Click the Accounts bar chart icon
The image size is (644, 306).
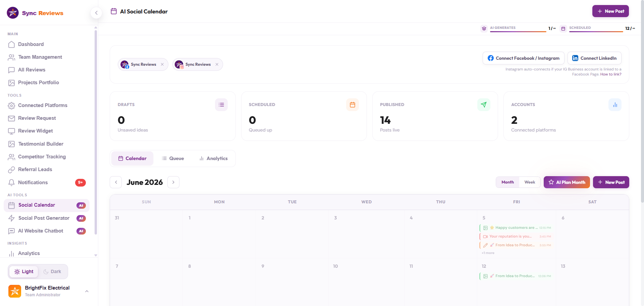(x=615, y=105)
